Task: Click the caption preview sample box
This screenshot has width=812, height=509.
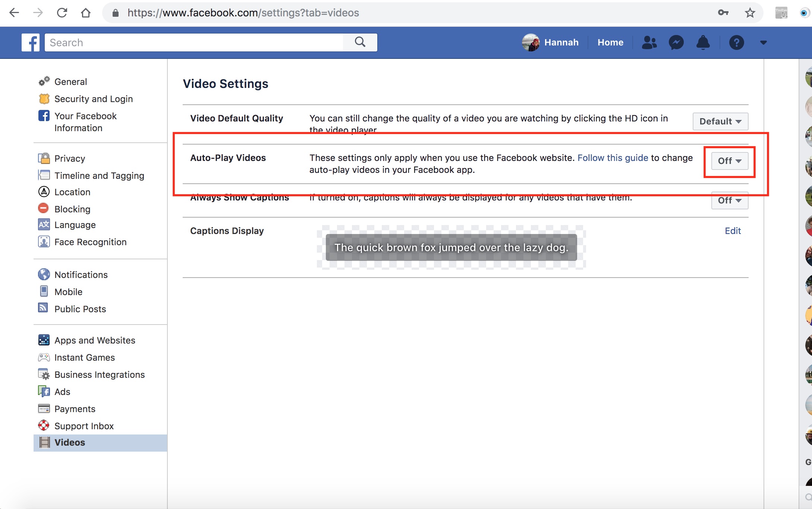Action: pyautogui.click(x=451, y=247)
